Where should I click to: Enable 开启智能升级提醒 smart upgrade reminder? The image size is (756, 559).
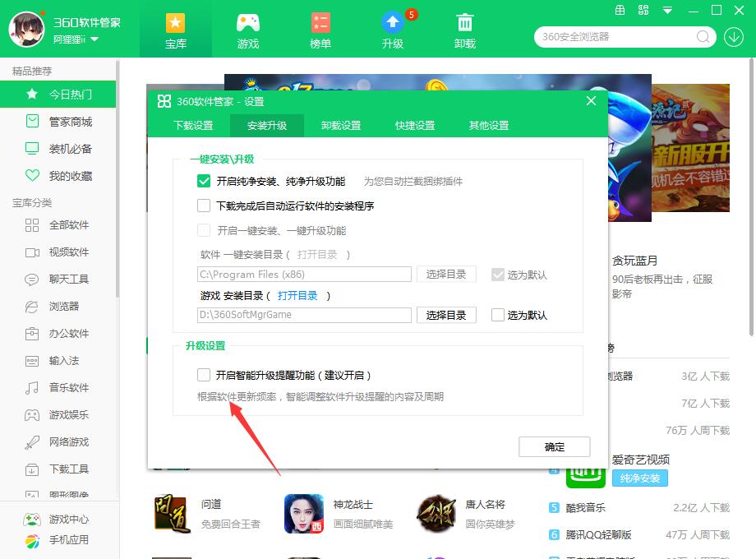[203, 374]
